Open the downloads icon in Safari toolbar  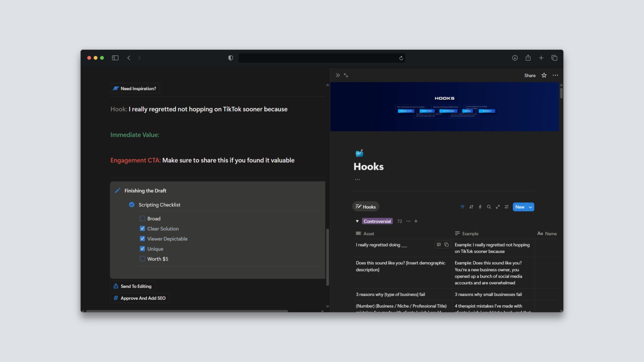(515, 58)
